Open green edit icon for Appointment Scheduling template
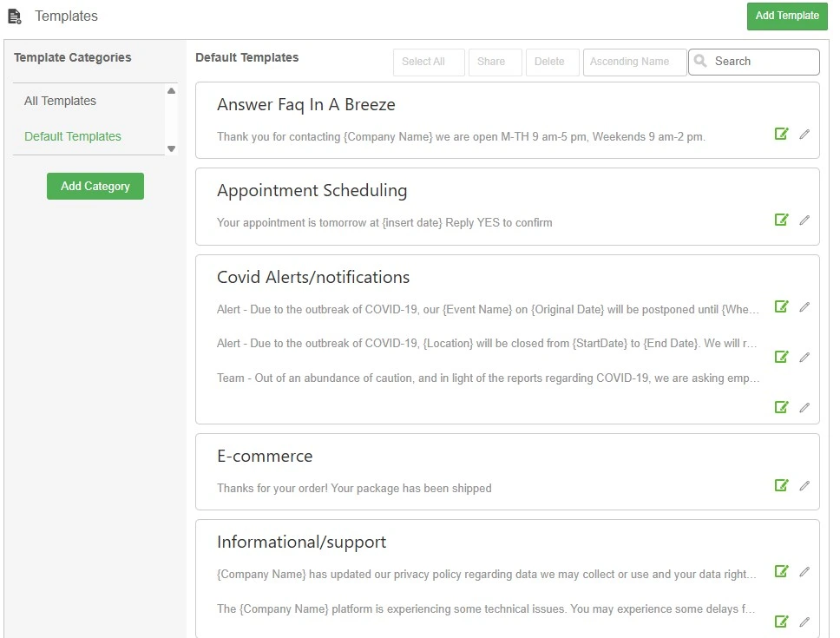Viewport: 840px width, 638px height. (x=781, y=220)
